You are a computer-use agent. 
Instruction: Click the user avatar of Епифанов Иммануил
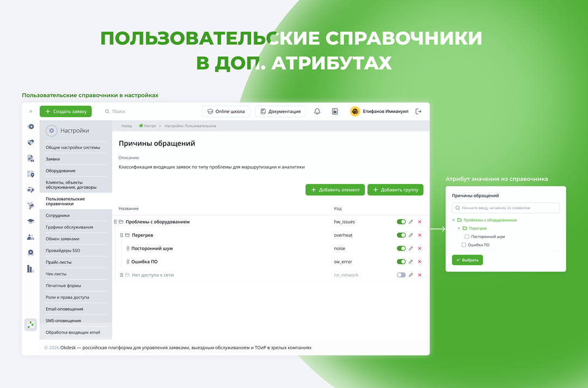tap(355, 112)
